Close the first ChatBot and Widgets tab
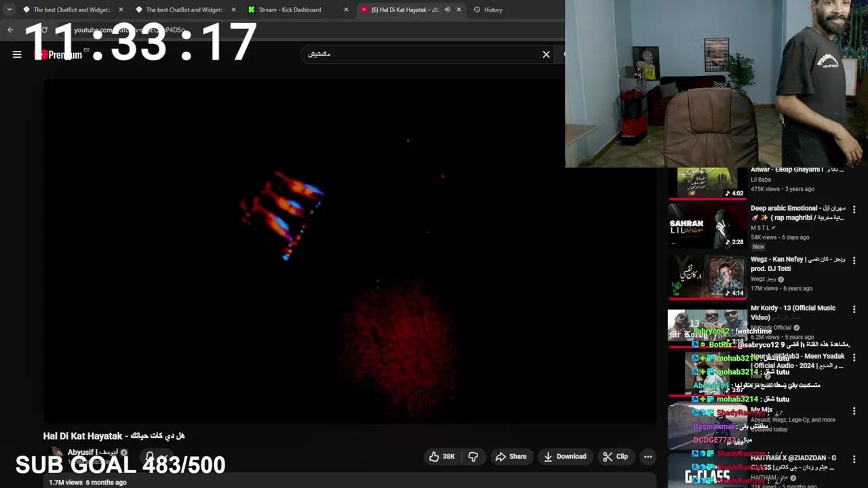The width and height of the screenshot is (868, 488). [x=121, y=9]
